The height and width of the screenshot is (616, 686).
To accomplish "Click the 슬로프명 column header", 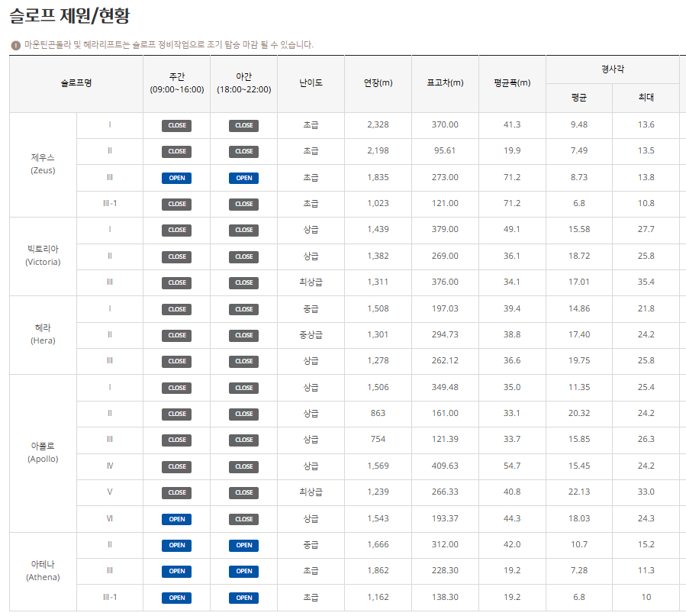I will 76,83.
